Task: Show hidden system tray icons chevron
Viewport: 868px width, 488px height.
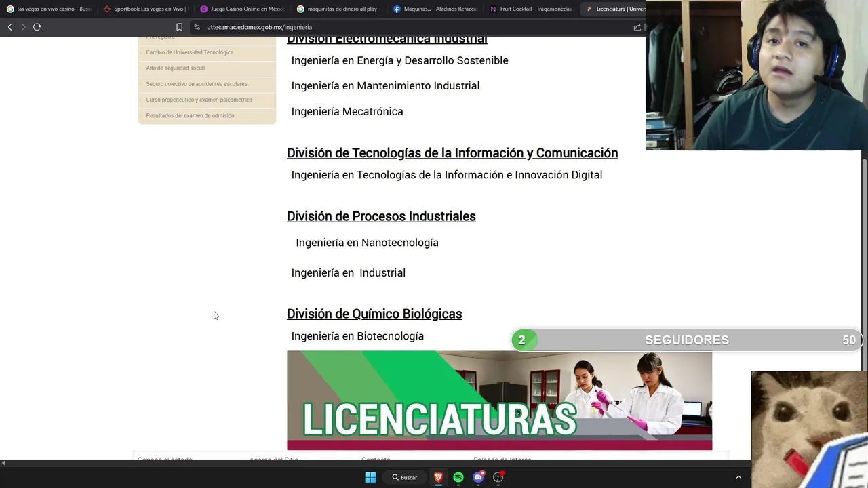Action: pos(738,477)
